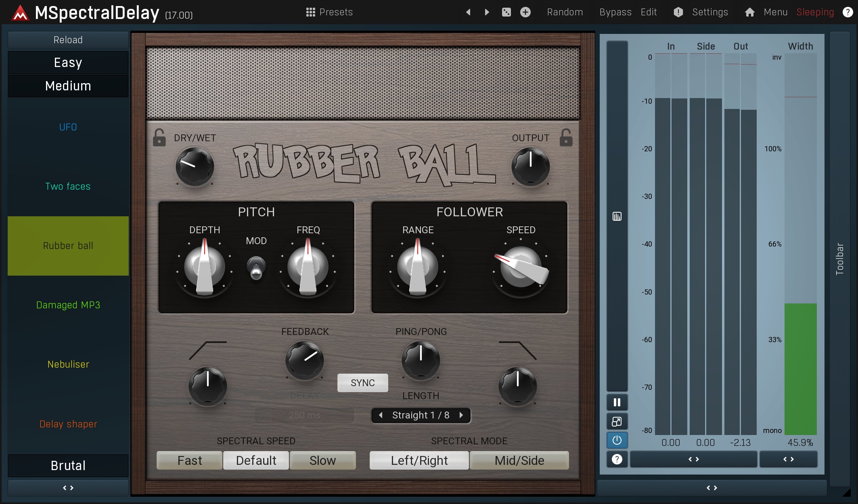Image resolution: width=858 pixels, height=504 pixels.
Task: Unlock the DRY/WET padlock icon
Action: pos(159,138)
